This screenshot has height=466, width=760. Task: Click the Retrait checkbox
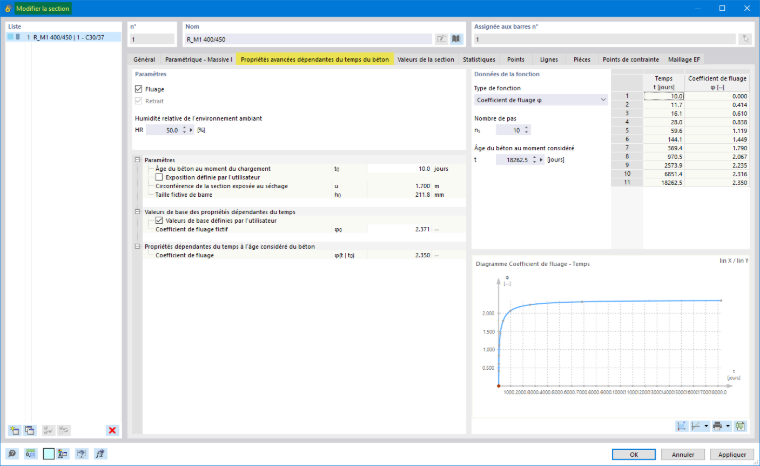(139, 101)
